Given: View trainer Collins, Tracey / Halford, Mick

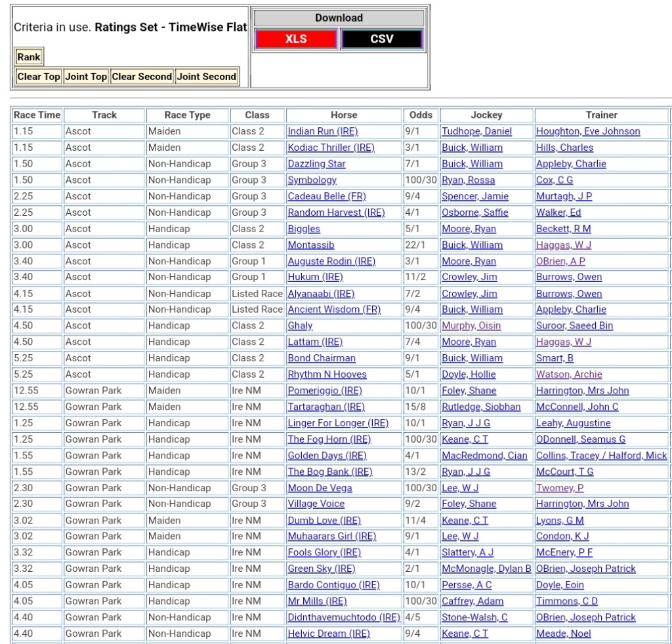Looking at the screenshot, I should tap(601, 456).
